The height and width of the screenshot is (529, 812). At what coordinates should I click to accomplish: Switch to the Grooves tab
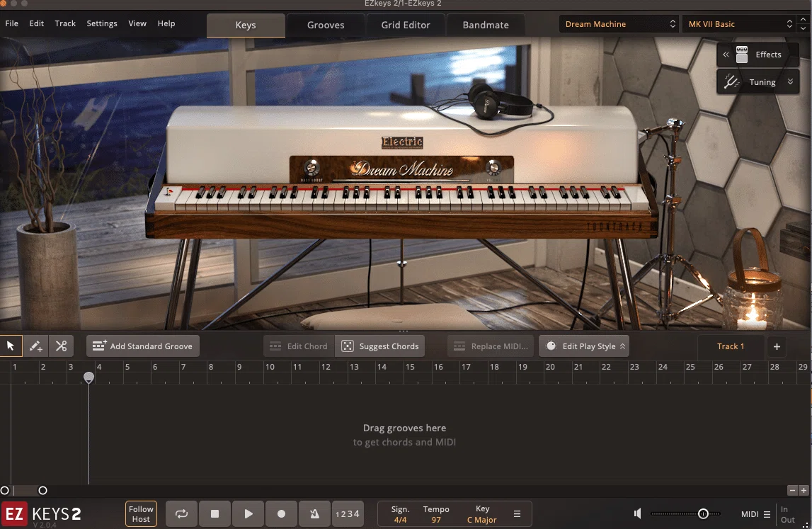tap(325, 25)
